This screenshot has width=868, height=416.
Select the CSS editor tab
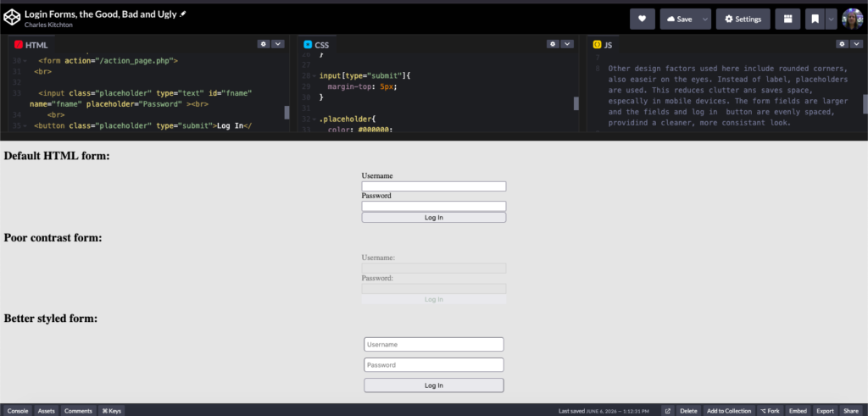[x=317, y=45]
